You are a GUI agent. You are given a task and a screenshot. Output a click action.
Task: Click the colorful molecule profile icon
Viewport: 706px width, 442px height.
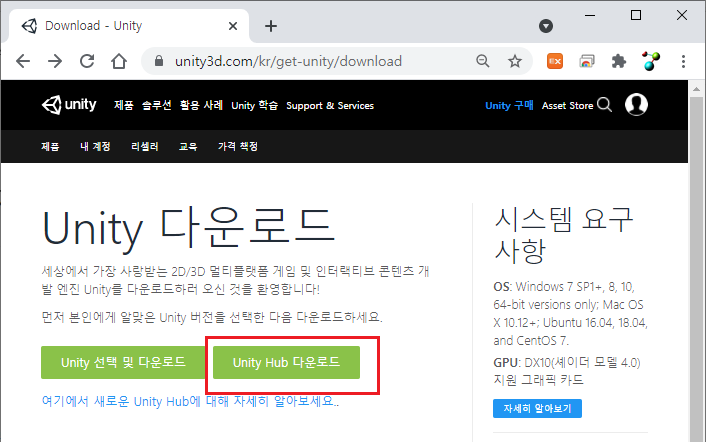tap(651, 61)
